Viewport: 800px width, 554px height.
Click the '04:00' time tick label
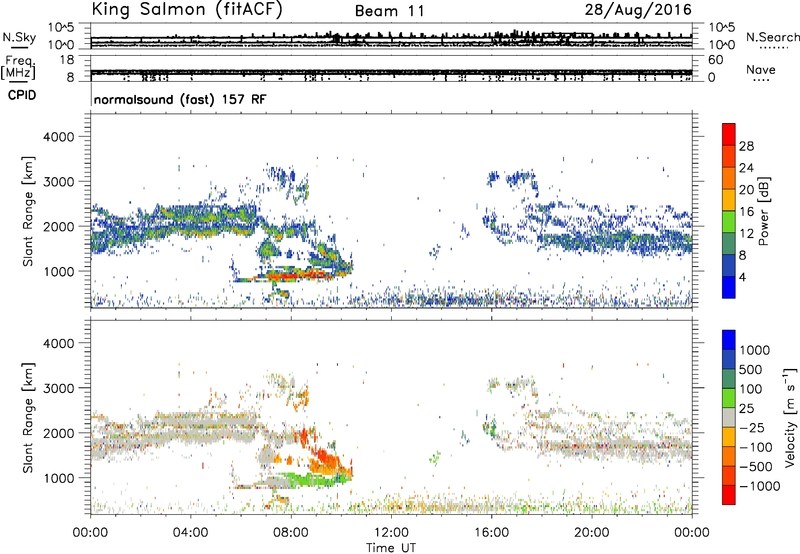coord(191,533)
